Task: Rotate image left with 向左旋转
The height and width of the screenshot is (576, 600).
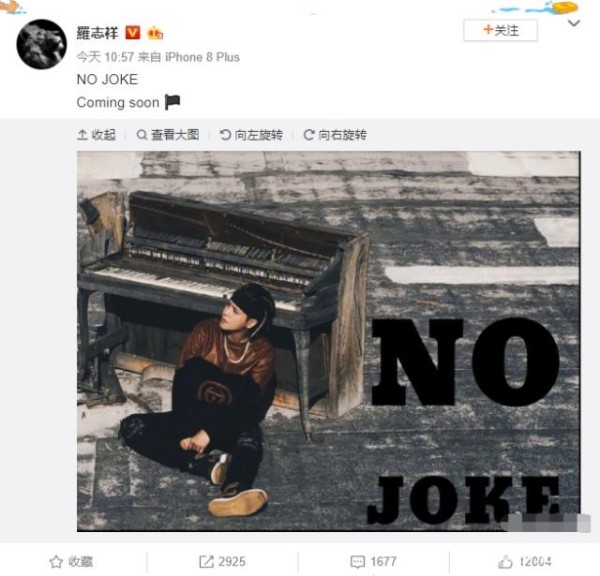Action: [251, 135]
